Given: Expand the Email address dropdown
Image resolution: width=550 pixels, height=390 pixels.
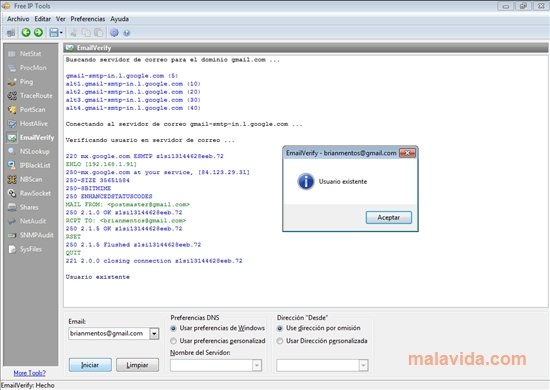Looking at the screenshot, I should [x=154, y=334].
